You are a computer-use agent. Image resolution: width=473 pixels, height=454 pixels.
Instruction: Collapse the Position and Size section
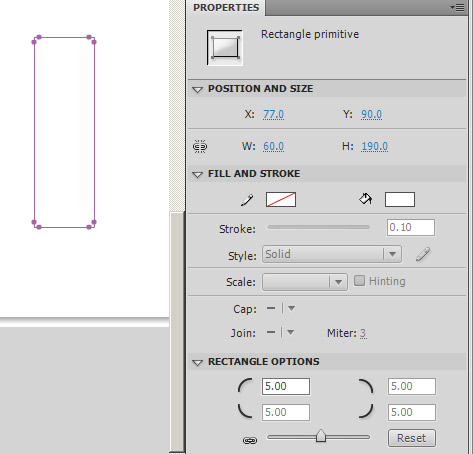(197, 89)
